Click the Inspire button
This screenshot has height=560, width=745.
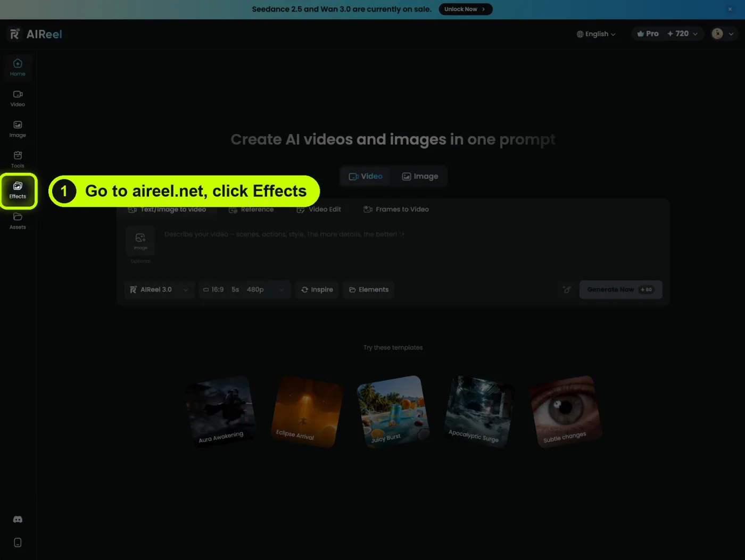(317, 289)
